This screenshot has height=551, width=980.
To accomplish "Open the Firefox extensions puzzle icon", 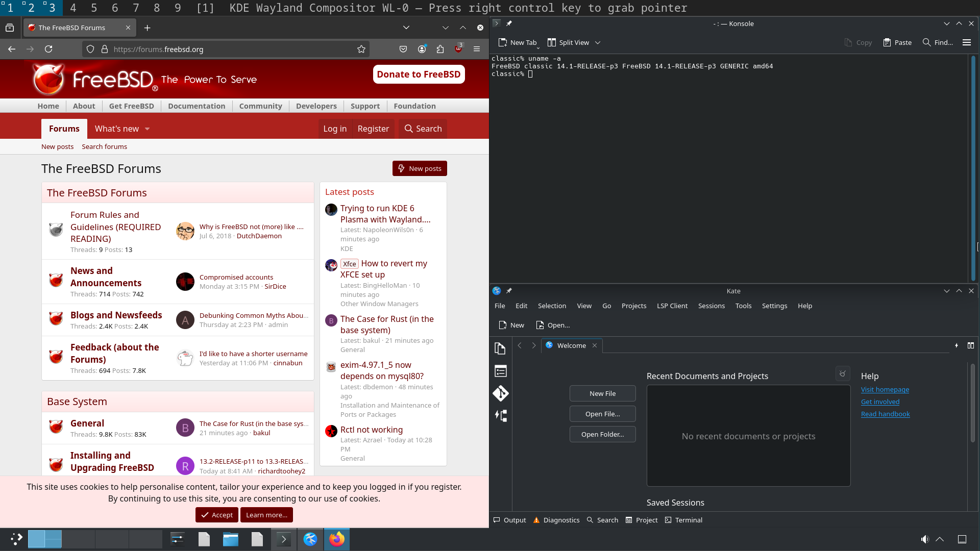I will coord(440,49).
